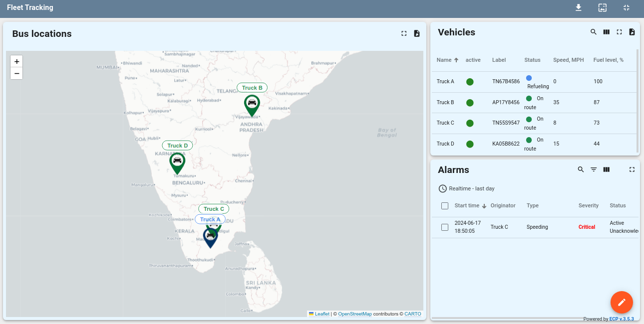
Task: Select all alarms with header checkbox
Action: (x=445, y=205)
